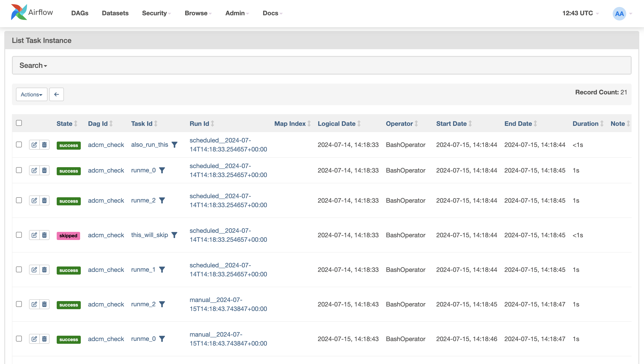Edit the also_run_this task instance
Screen dimensions: 644x364
point(34,144)
